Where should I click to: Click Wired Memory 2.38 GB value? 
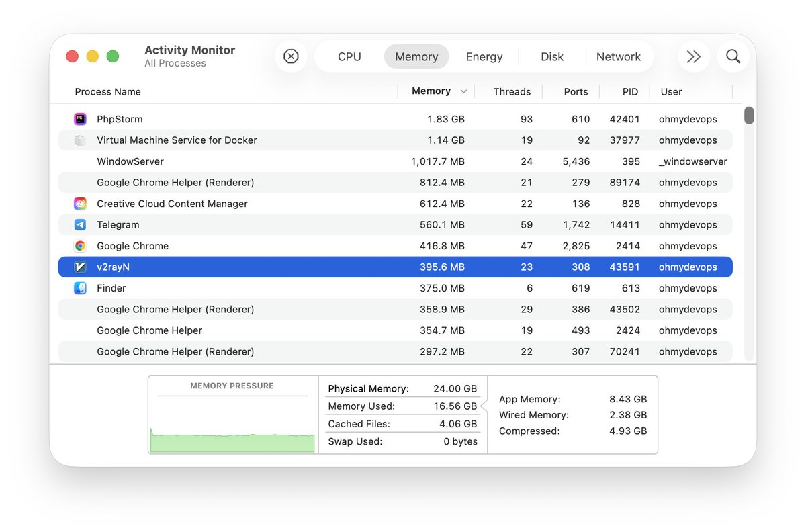click(628, 415)
